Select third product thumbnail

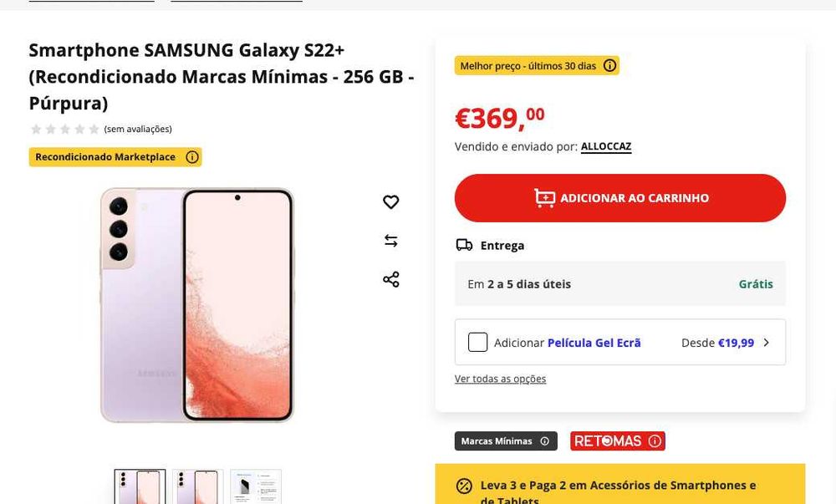[x=256, y=487]
